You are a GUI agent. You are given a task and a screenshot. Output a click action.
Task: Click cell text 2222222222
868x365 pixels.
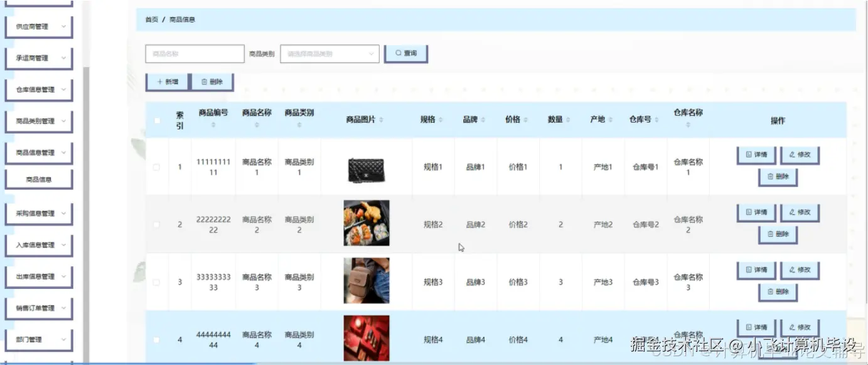click(213, 225)
